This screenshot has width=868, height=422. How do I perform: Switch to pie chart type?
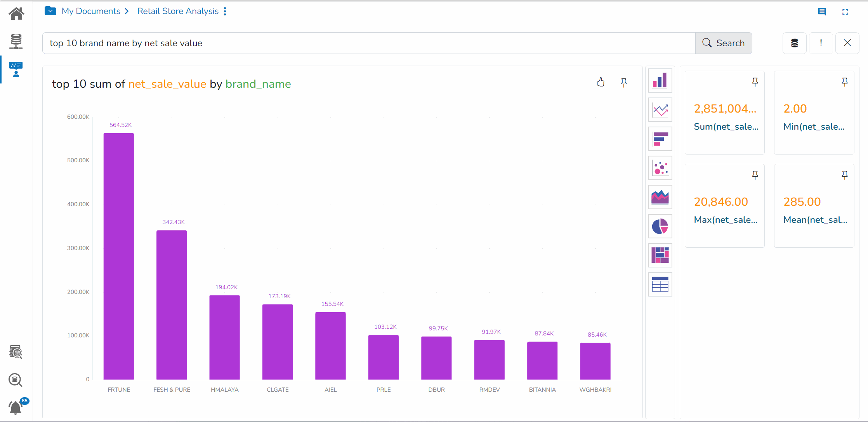pyautogui.click(x=660, y=226)
